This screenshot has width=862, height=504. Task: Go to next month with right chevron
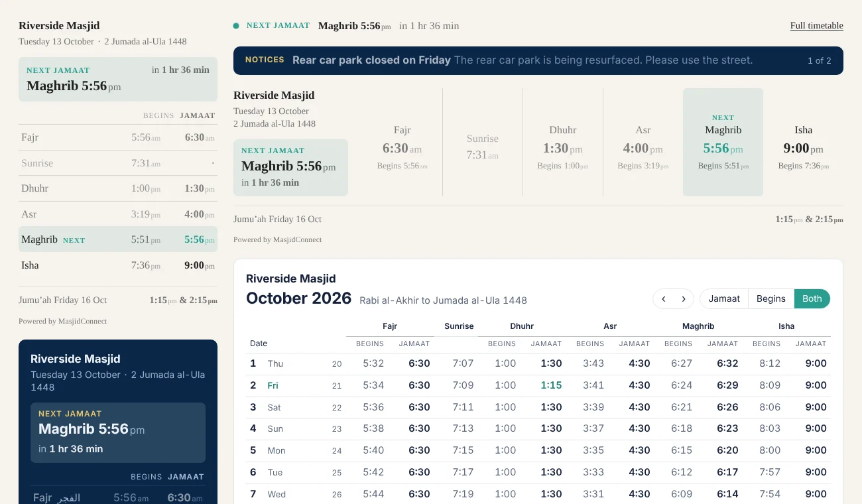[x=684, y=298]
